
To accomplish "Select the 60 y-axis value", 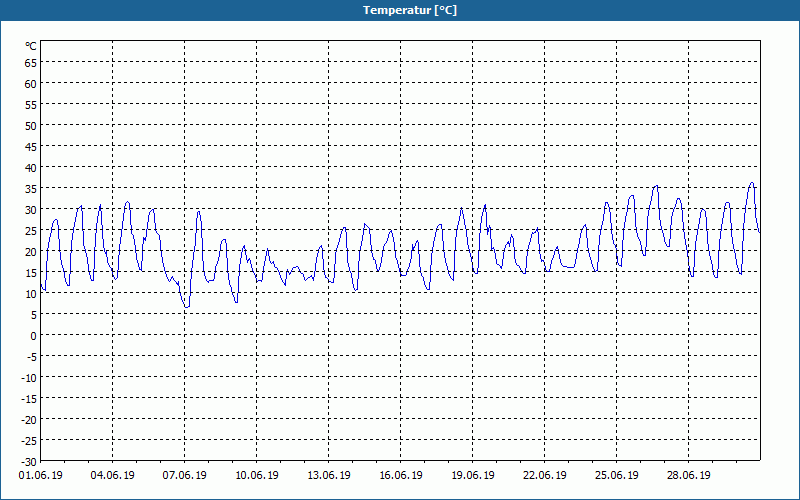I will click(x=31, y=84).
